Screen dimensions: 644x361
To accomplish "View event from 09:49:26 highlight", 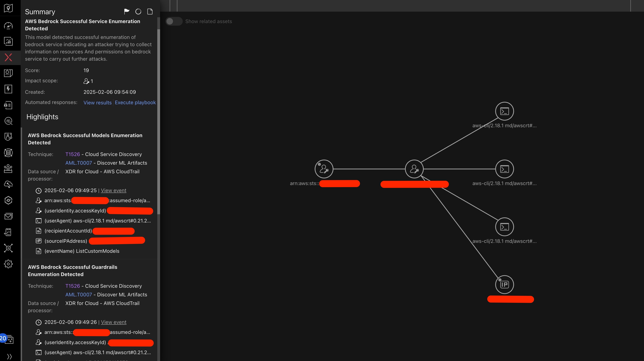I will click(114, 322).
